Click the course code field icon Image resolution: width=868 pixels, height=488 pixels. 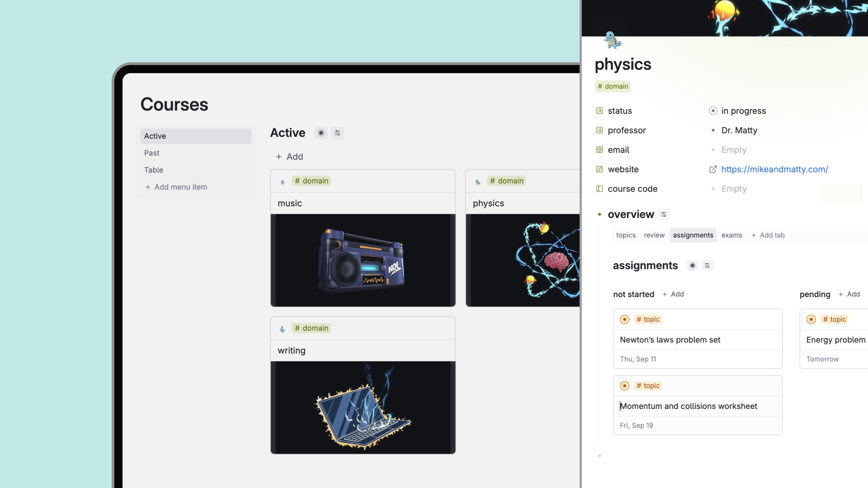point(599,188)
